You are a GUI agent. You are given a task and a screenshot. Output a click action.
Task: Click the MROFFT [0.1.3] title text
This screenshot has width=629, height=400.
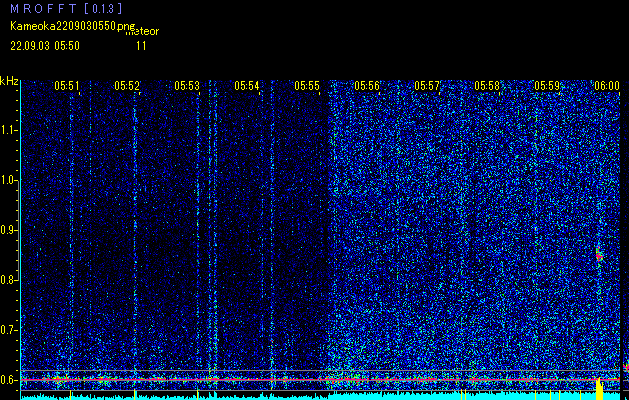click(x=66, y=9)
